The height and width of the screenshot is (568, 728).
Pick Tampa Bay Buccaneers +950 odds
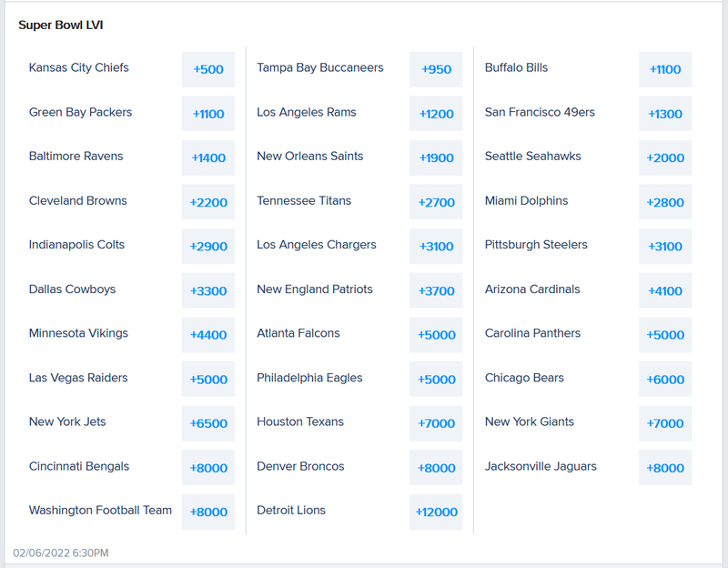pyautogui.click(x=436, y=69)
